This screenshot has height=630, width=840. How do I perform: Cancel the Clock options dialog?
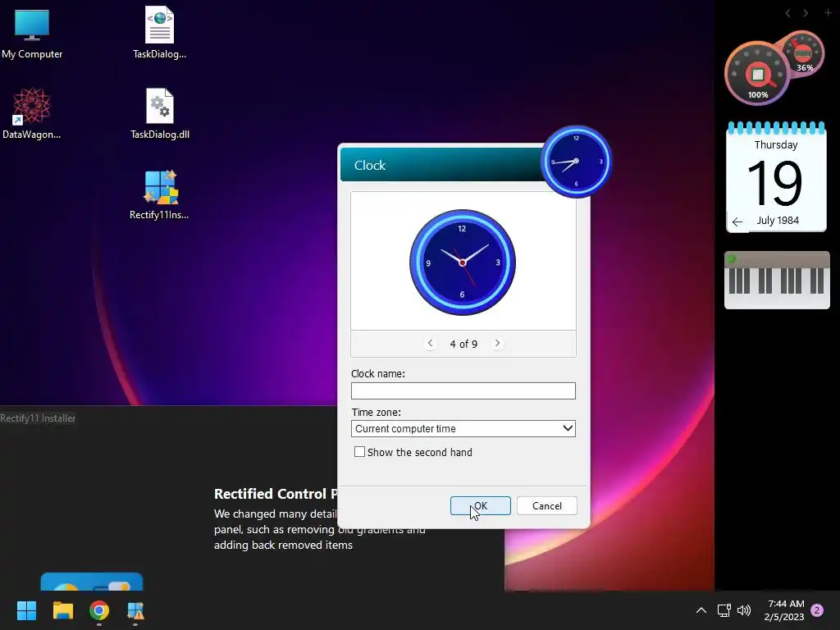click(547, 505)
